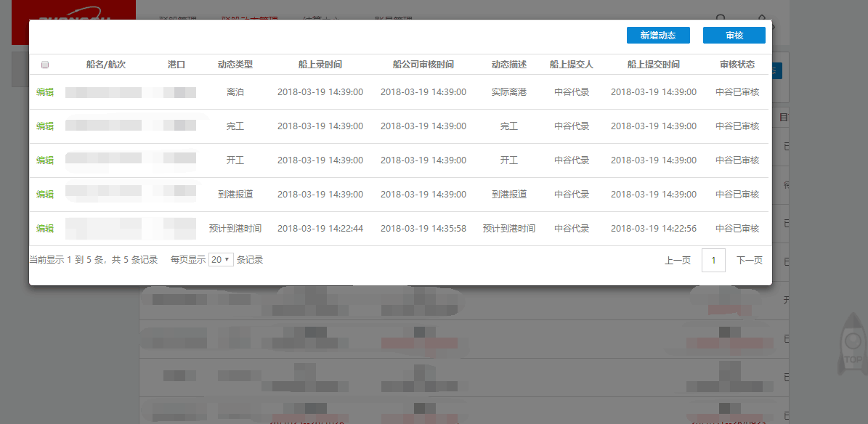Click the 船名/航次 column header

106,64
